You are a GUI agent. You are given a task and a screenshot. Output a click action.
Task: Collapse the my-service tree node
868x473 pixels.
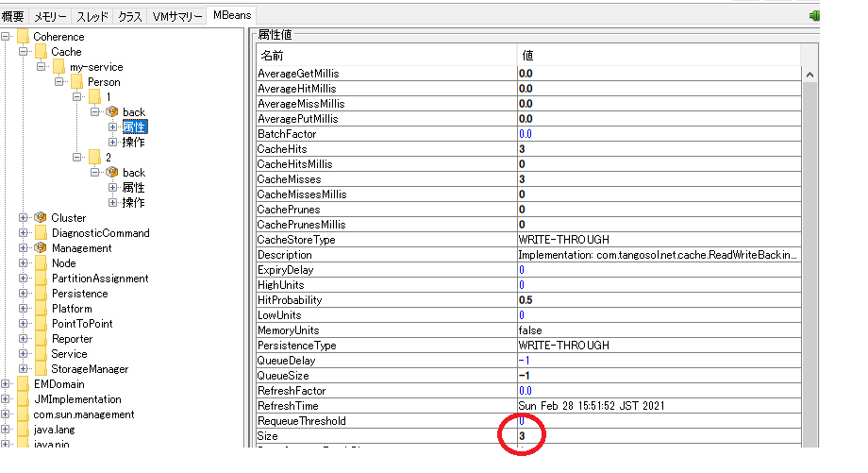click(41, 66)
